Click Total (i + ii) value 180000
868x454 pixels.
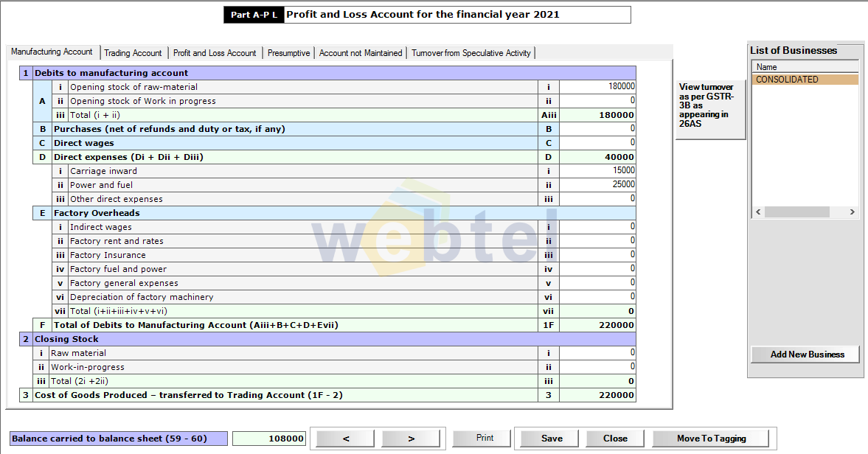[x=597, y=115]
